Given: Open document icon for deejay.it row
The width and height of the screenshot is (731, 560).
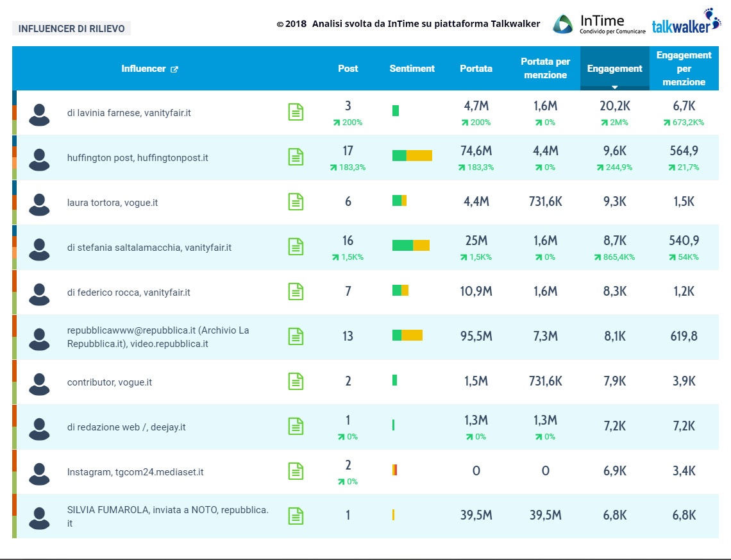Looking at the screenshot, I should coord(296,426).
